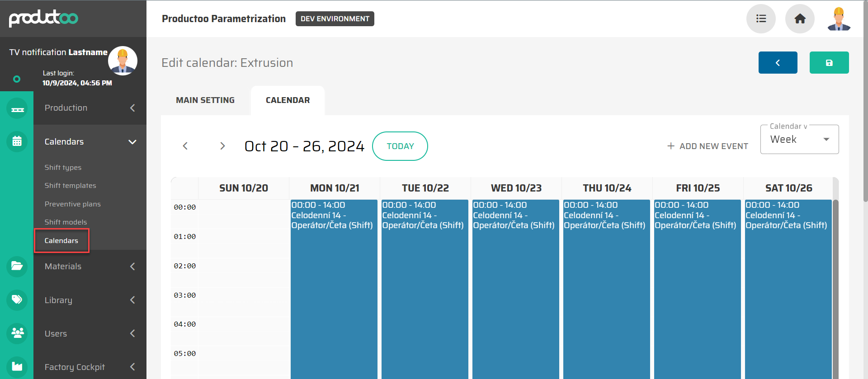Click the save calendar floppy disk icon
This screenshot has width=868, height=379.
coord(829,63)
